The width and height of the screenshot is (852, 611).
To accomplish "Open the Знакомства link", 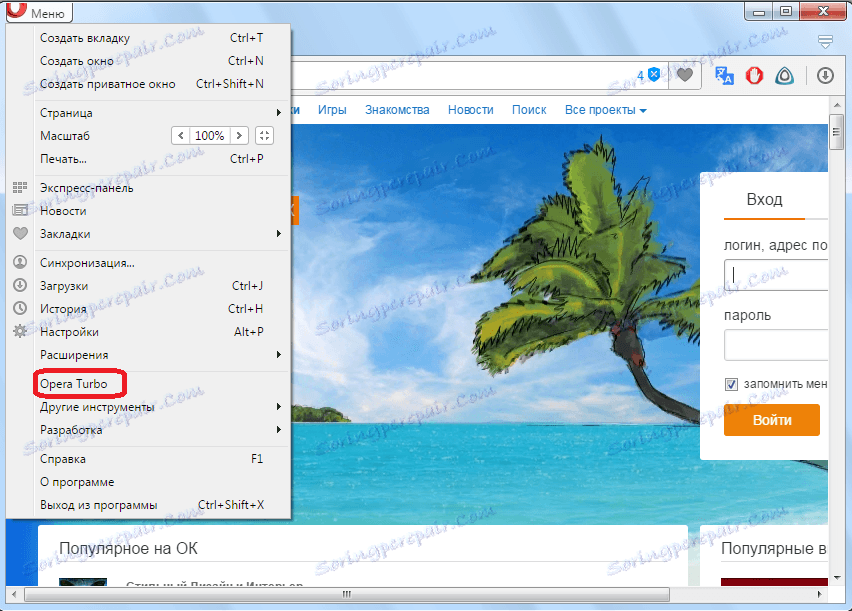I will coord(397,110).
